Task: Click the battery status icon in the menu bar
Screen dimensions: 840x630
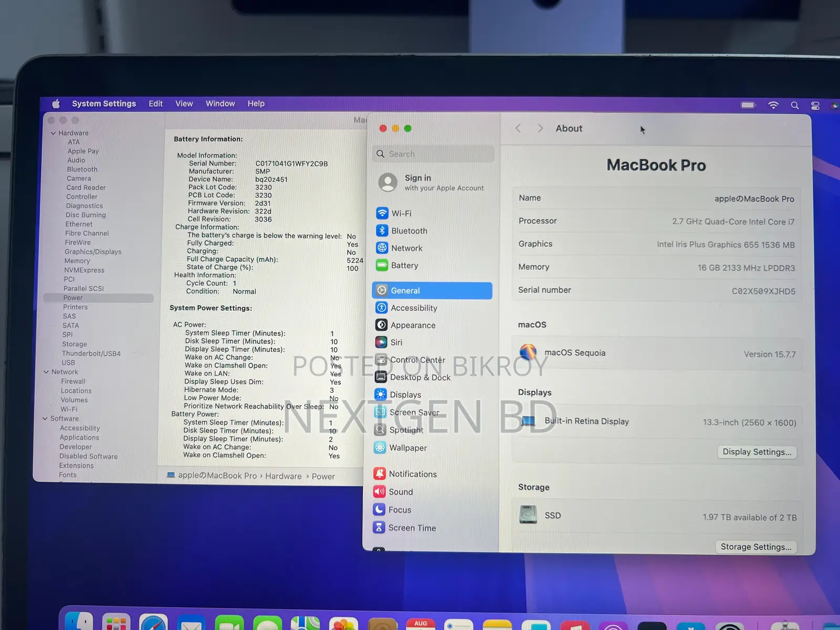Action: click(748, 105)
